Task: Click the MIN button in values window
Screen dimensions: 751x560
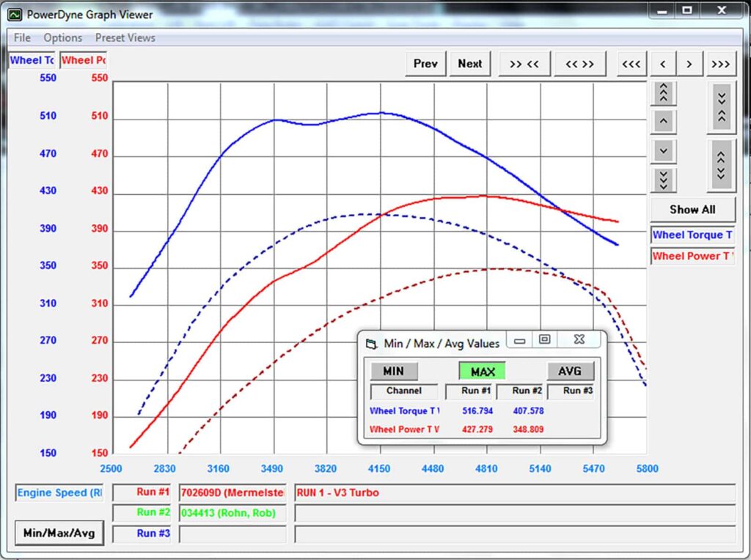Action: 394,371
